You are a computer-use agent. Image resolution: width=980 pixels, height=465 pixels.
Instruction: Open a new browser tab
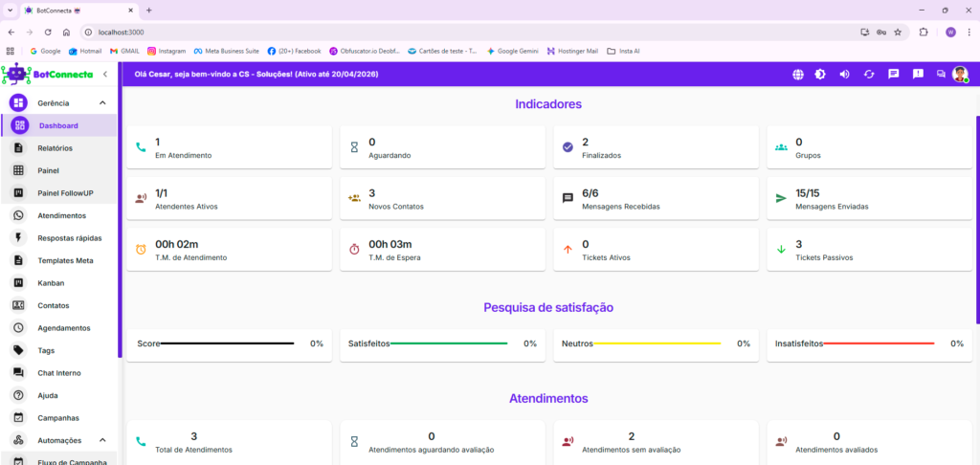pos(148,11)
